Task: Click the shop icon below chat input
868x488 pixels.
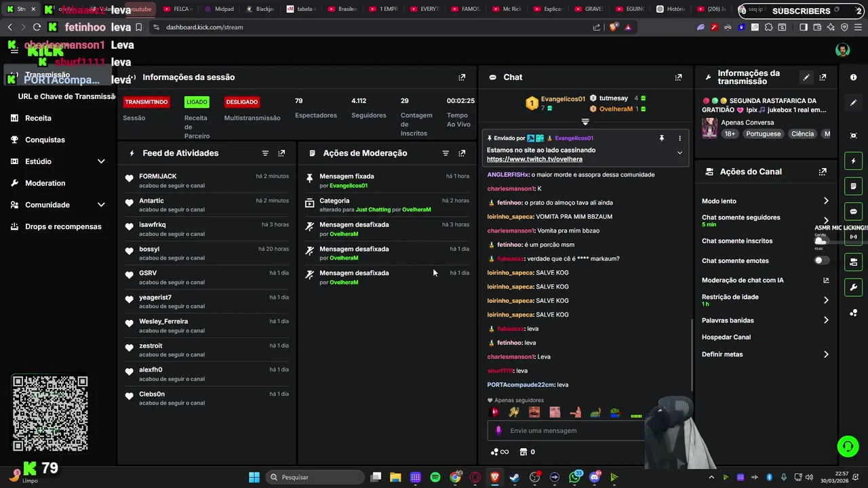Action: 523,452
